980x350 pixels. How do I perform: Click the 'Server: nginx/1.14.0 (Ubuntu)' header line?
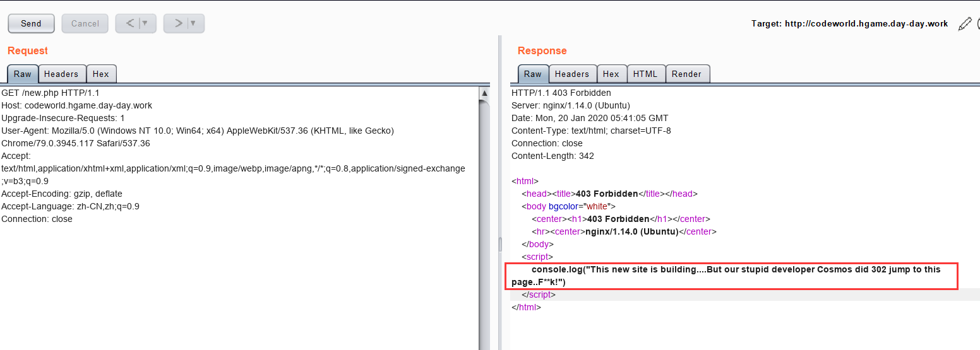point(571,105)
